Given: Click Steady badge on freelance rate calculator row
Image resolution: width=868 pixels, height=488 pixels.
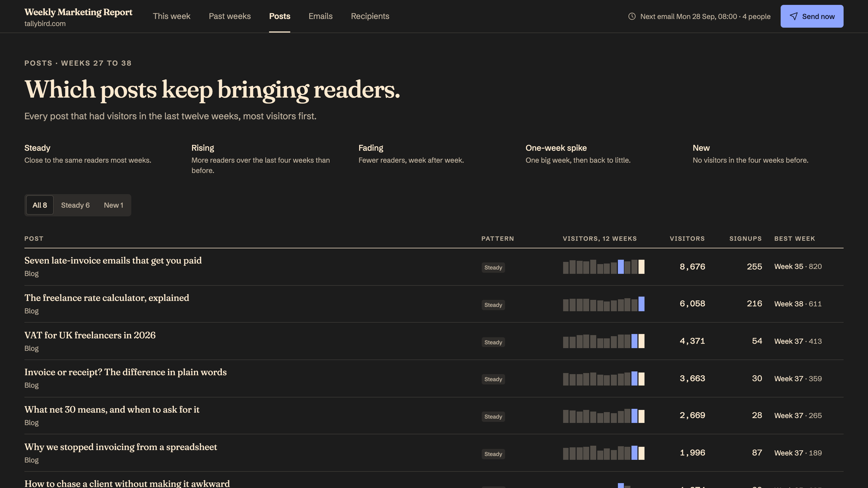Looking at the screenshot, I should click(x=493, y=305).
